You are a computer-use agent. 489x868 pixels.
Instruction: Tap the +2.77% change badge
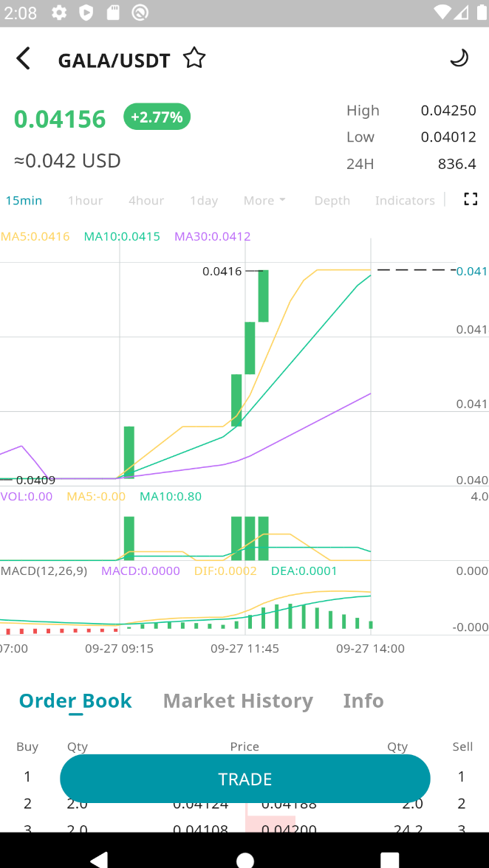click(157, 117)
